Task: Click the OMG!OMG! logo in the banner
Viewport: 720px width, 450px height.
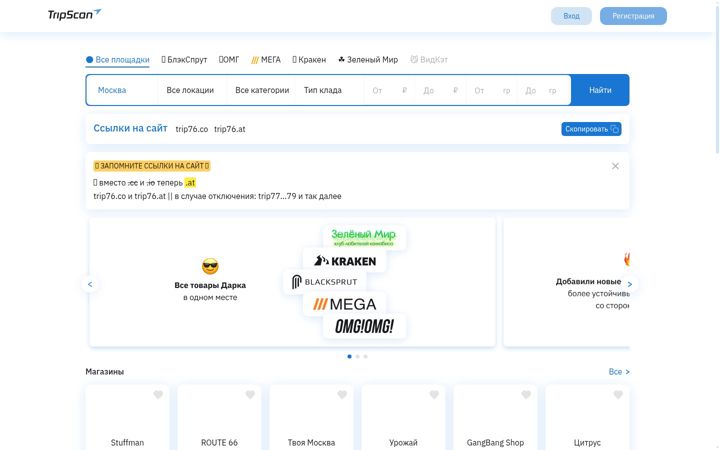Action: tap(365, 326)
